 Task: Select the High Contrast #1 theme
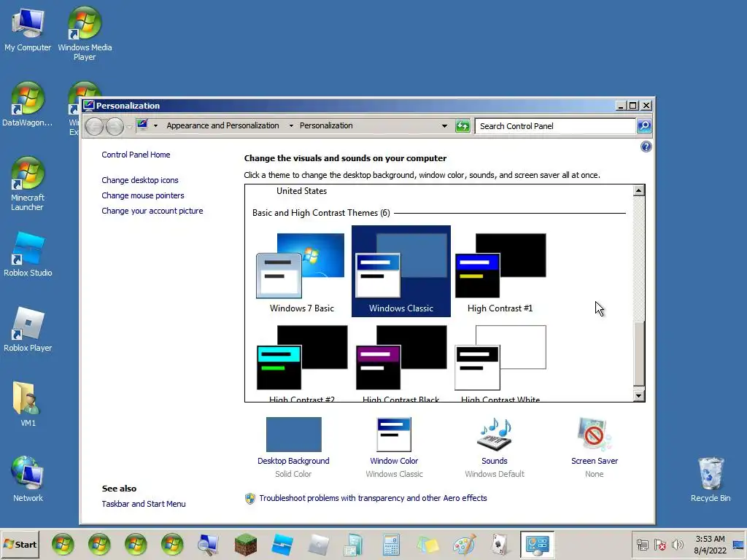tap(500, 271)
